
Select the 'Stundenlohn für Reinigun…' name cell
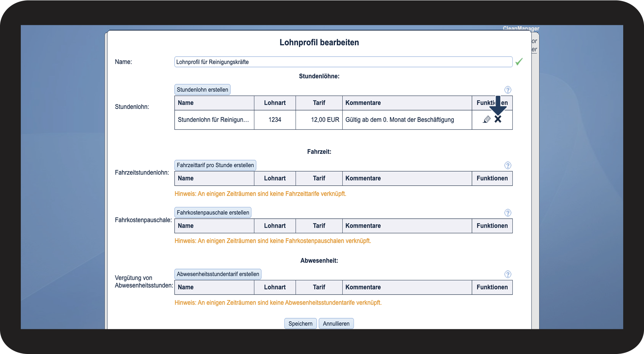214,120
